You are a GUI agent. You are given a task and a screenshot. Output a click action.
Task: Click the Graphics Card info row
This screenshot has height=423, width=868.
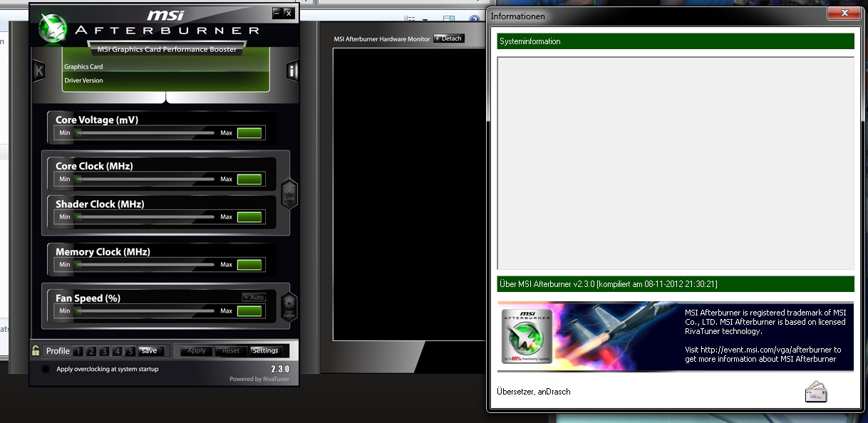166,66
